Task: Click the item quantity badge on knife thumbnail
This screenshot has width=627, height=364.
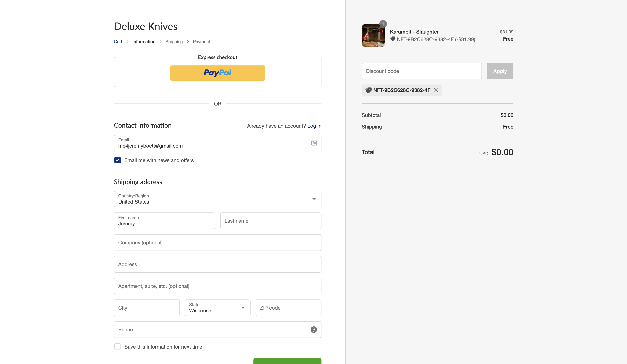Action: tap(383, 24)
